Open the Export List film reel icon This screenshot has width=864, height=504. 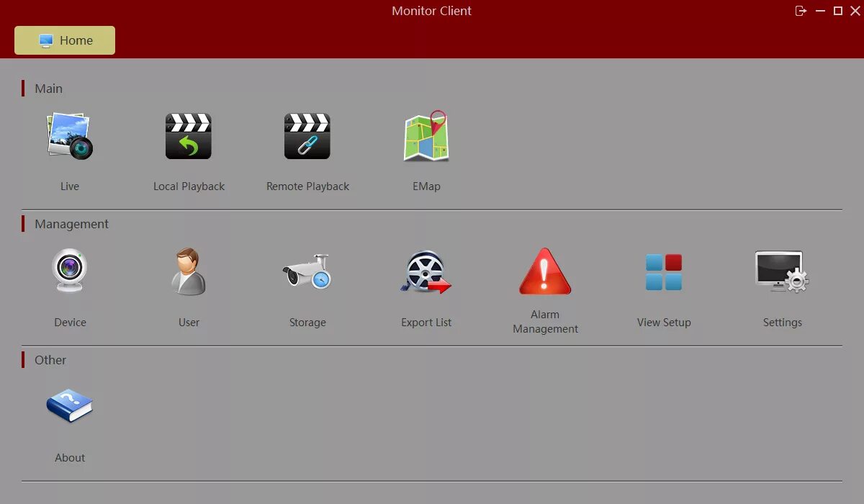(x=426, y=271)
